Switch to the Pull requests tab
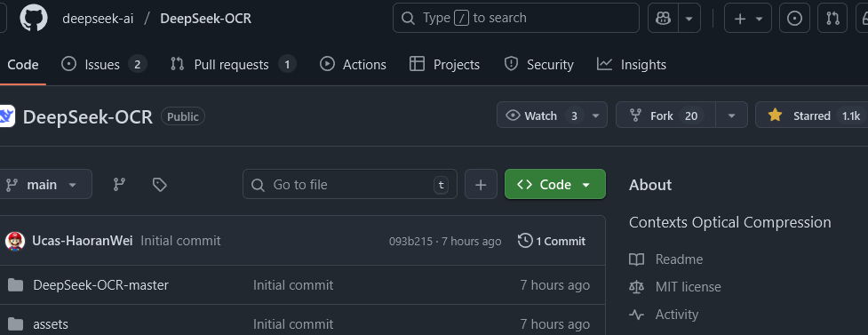 (233, 65)
